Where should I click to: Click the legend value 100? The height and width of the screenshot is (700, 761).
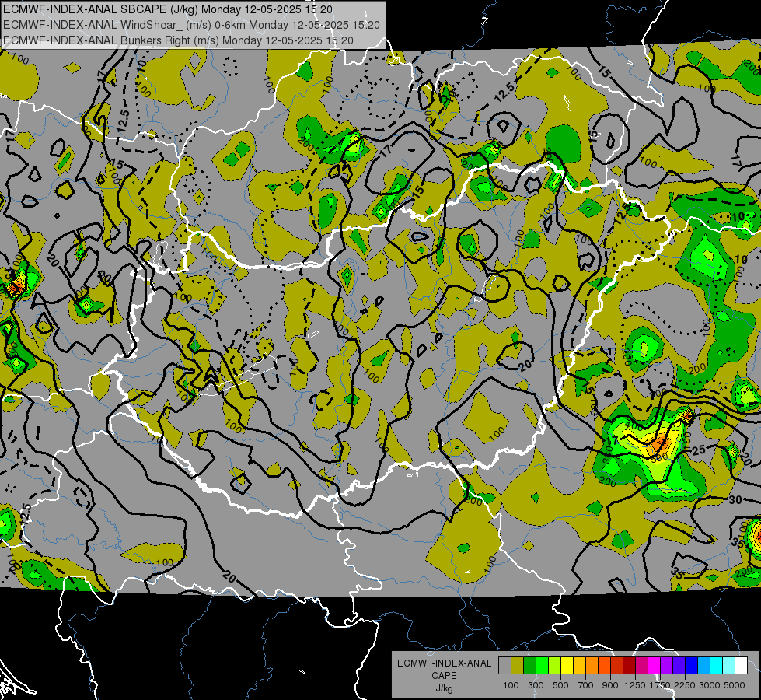coord(511,685)
